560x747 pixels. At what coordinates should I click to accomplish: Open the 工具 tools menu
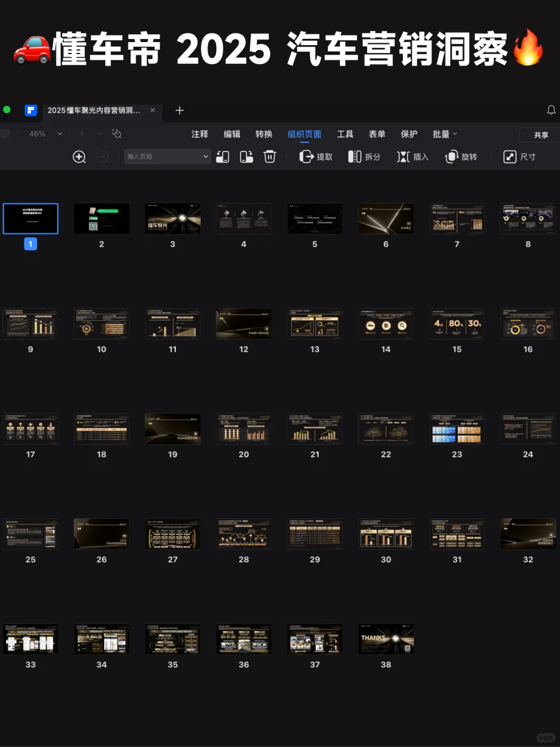coord(345,134)
